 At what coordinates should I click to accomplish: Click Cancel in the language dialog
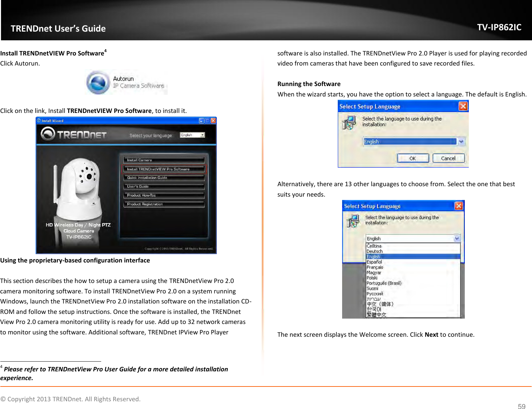[x=448, y=158]
